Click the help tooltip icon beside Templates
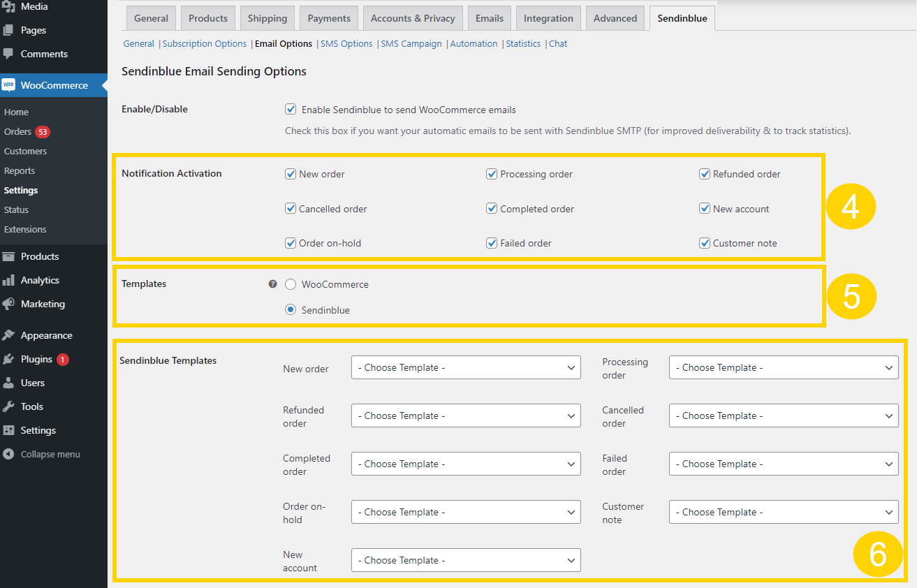 (x=273, y=284)
